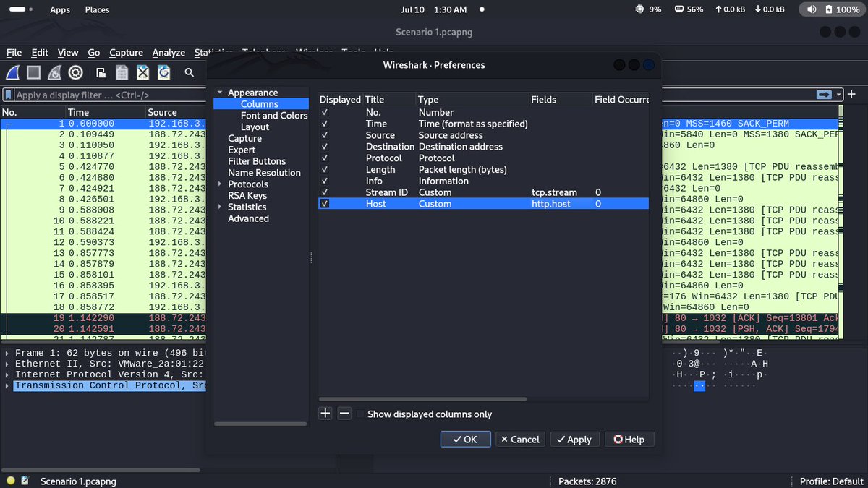This screenshot has width=868, height=488.
Task: Open capture file properties icon in the status bar
Action: 25,481
